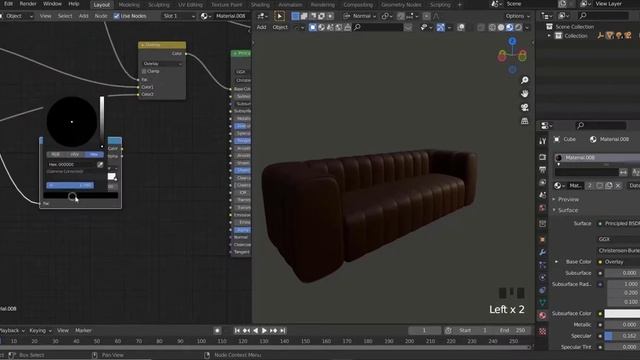The width and height of the screenshot is (640, 360).
Task: Select the Hex mode in color picker
Action: click(94, 154)
